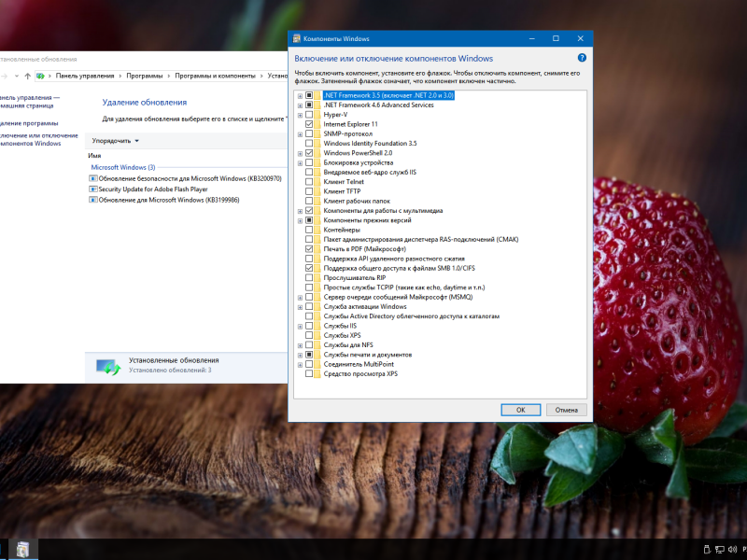Uncheck the SMB 1.0/CIFS file sharing checkbox
This screenshot has height=560, width=747.
tap(309, 268)
